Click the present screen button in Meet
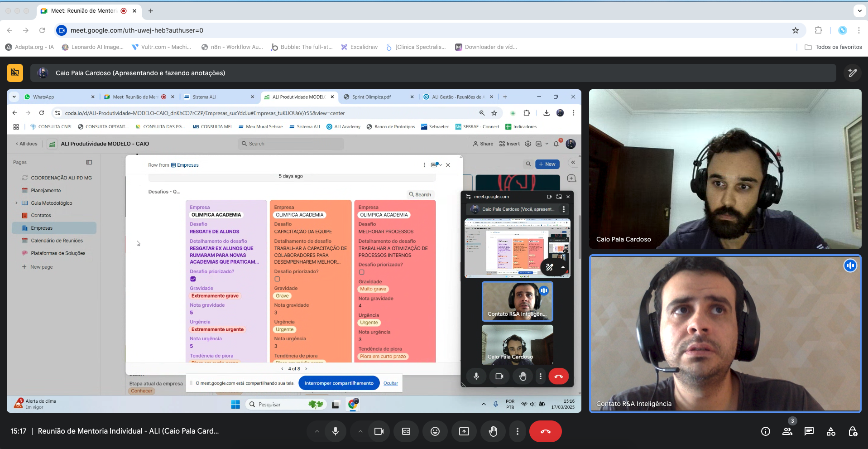The width and height of the screenshot is (868, 449). (464, 431)
